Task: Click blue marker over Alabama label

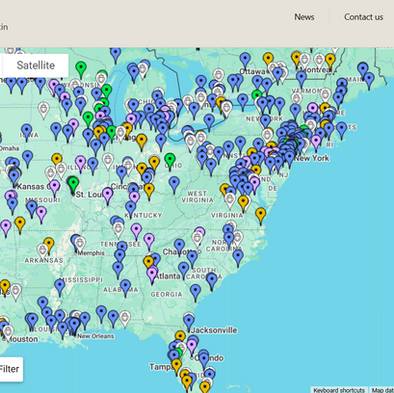Action: (125, 288)
